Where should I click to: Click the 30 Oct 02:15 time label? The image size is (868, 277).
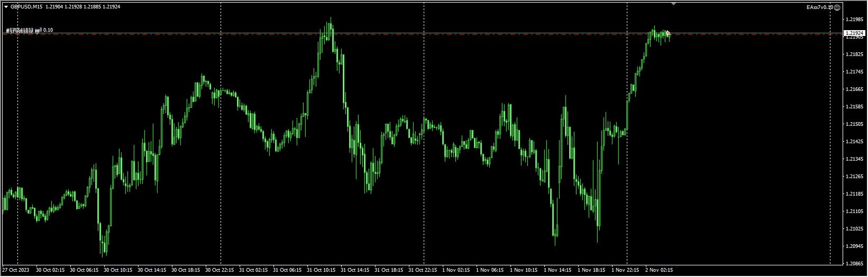[50, 270]
